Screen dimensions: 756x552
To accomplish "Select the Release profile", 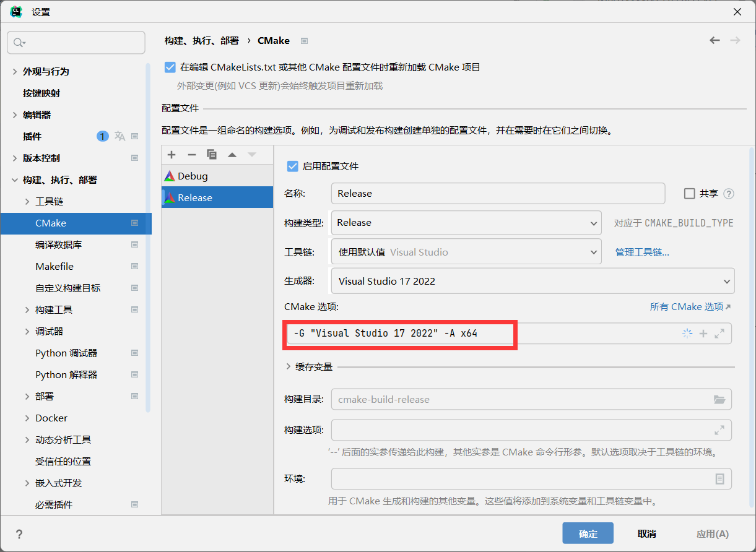I will (217, 197).
